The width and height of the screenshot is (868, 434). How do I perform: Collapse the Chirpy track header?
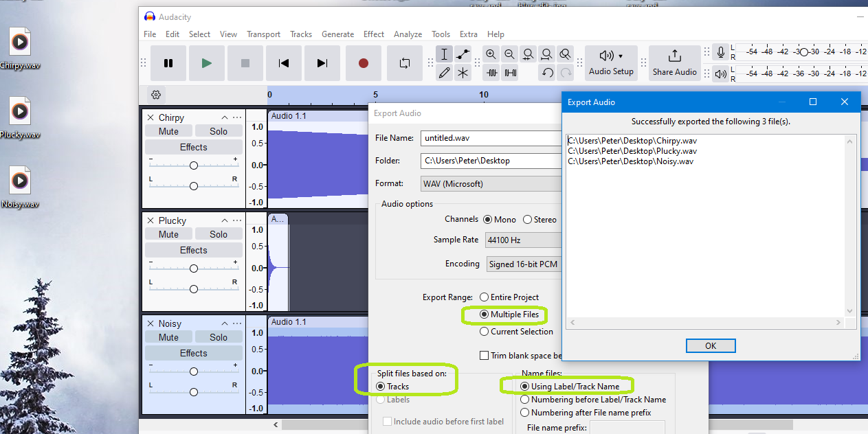(224, 117)
